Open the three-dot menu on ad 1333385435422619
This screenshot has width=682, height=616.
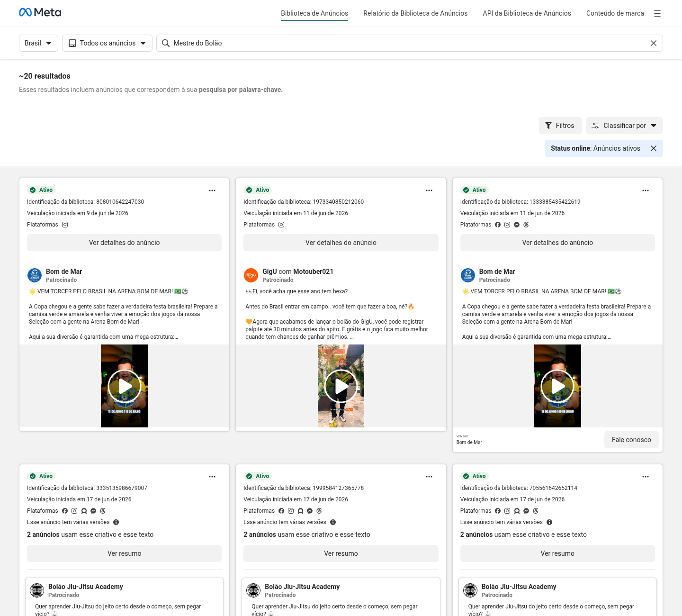646,190
